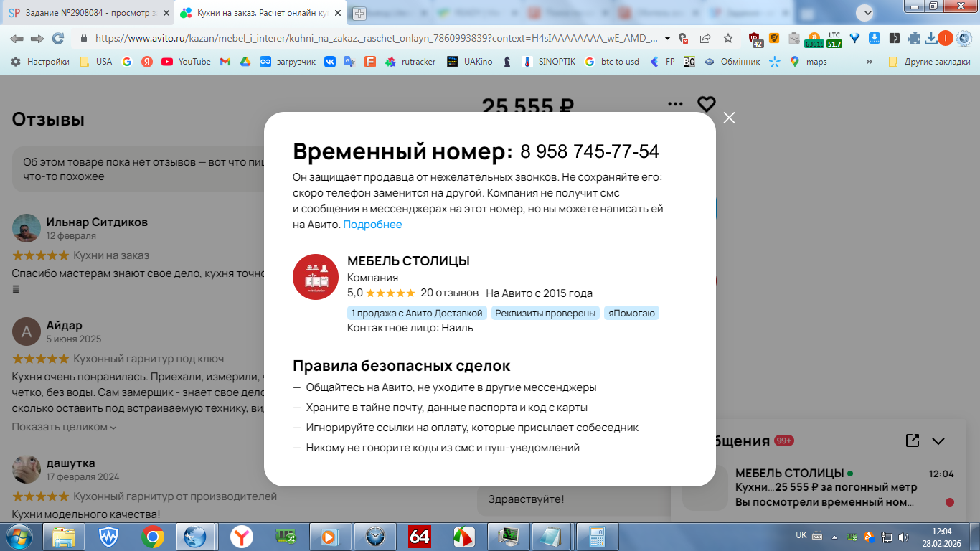The height and width of the screenshot is (551, 980).
Task: Open Yandex Browser from the taskbar
Action: tap(242, 537)
